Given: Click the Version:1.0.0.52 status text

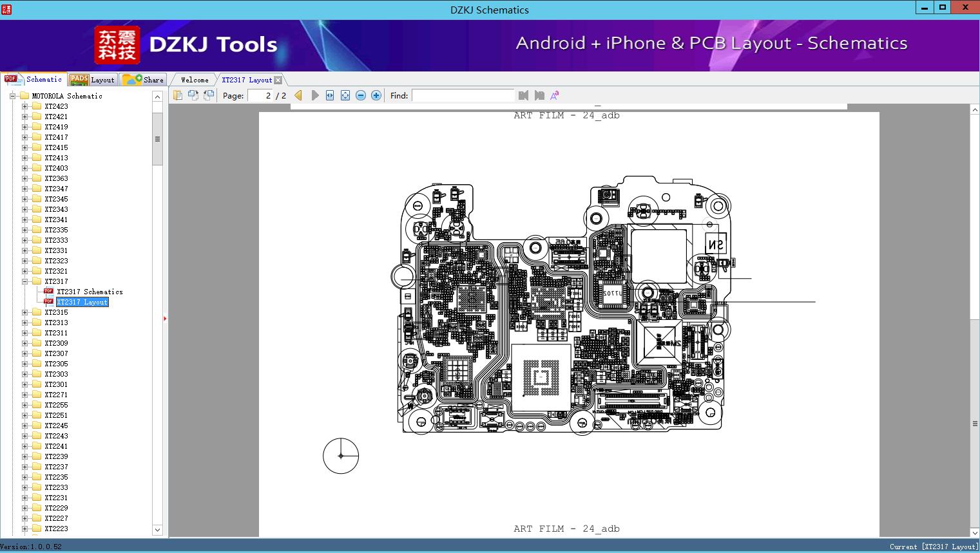Looking at the screenshot, I should click(32, 547).
